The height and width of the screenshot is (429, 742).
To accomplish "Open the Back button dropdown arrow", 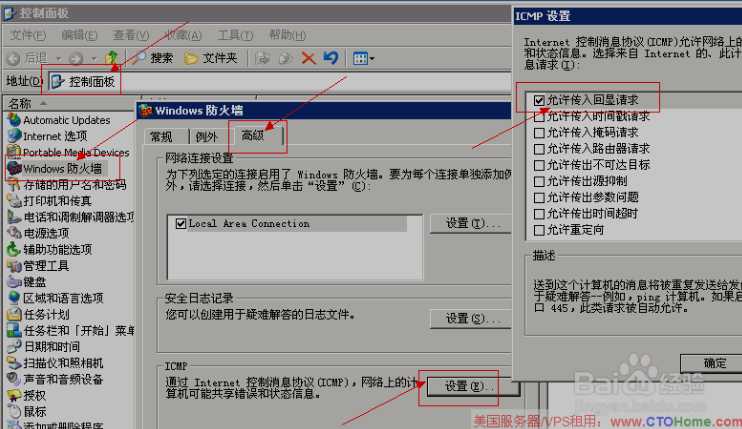I will point(58,59).
